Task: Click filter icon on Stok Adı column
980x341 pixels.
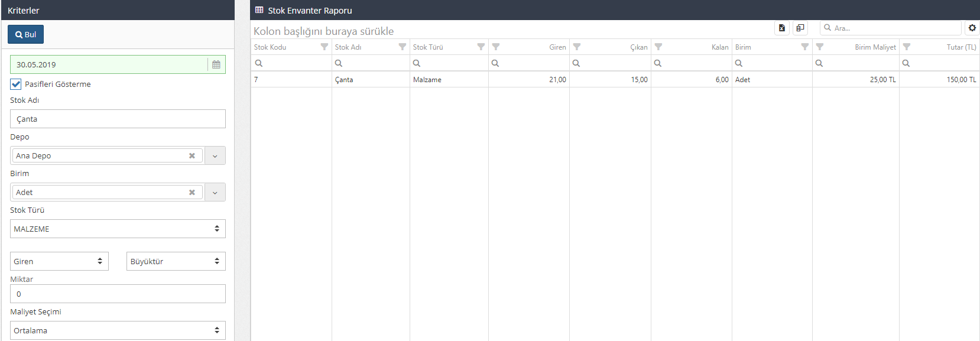Action: point(402,47)
